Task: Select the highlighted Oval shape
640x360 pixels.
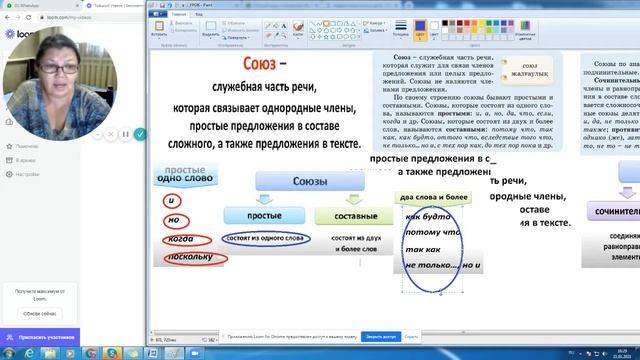Action: pyautogui.click(x=326, y=24)
